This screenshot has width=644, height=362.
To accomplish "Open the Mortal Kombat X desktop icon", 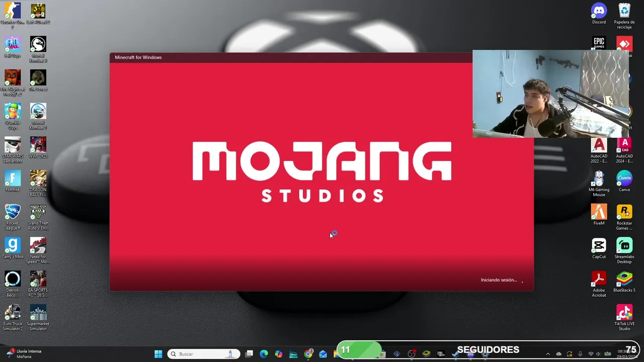I will [38, 49].
